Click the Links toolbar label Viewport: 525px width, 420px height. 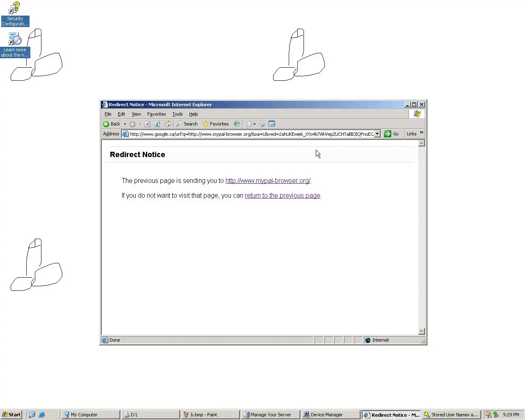click(x=411, y=134)
